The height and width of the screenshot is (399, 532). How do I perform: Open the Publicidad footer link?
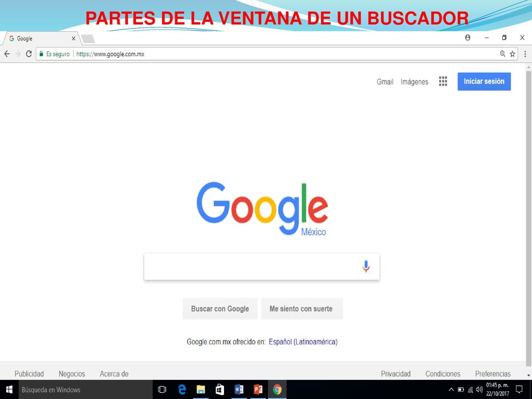(29, 374)
